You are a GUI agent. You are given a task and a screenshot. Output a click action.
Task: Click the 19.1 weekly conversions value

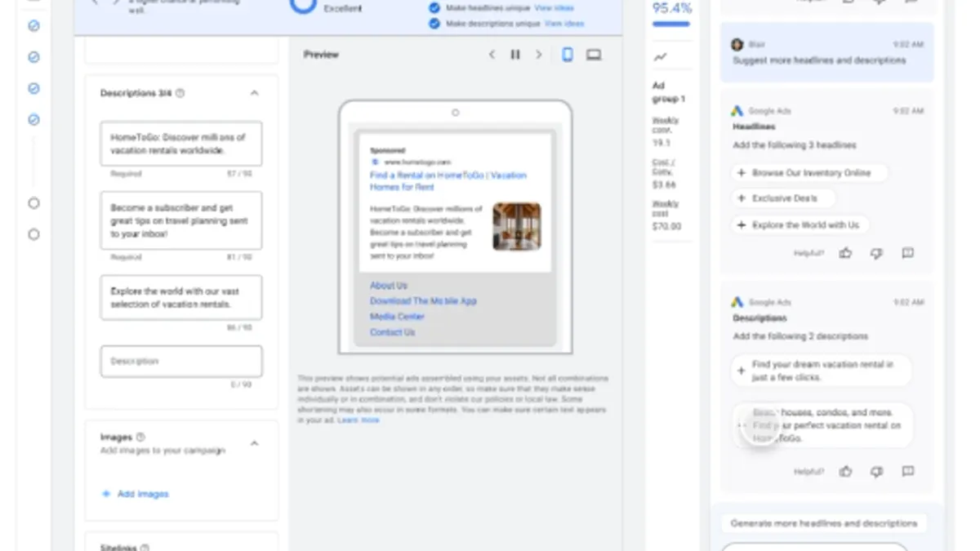pos(661,143)
